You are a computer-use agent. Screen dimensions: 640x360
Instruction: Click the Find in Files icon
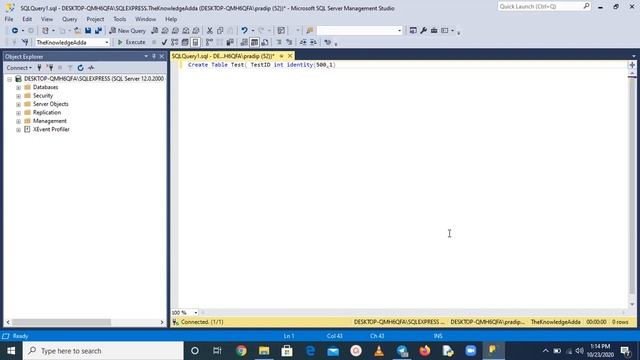(309, 31)
